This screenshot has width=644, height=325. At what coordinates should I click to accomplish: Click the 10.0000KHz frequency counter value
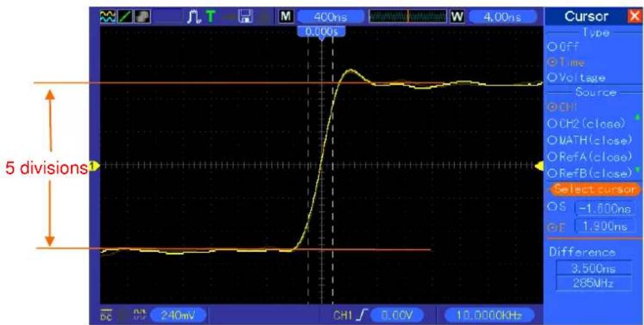pos(490,315)
